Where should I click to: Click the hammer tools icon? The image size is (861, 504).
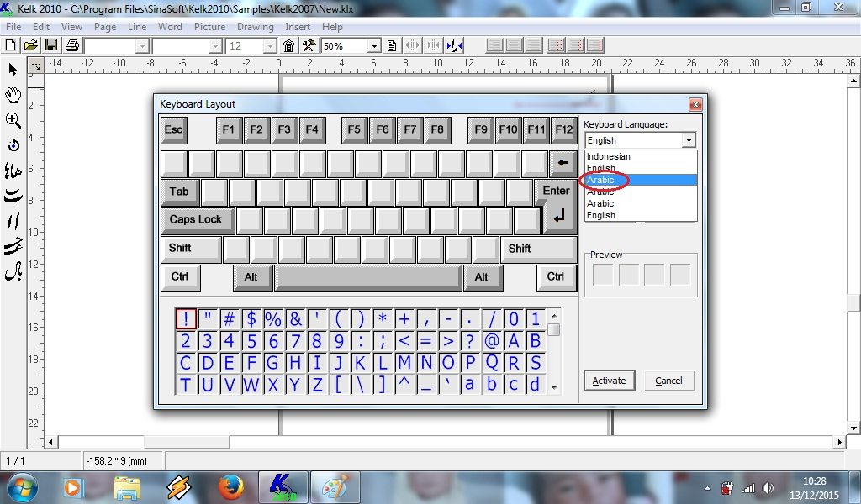pos(309,45)
